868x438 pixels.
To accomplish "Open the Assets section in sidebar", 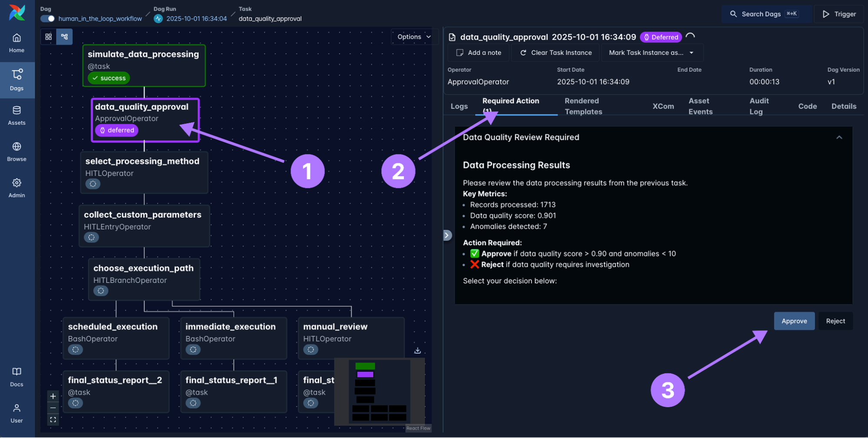I will click(x=17, y=115).
